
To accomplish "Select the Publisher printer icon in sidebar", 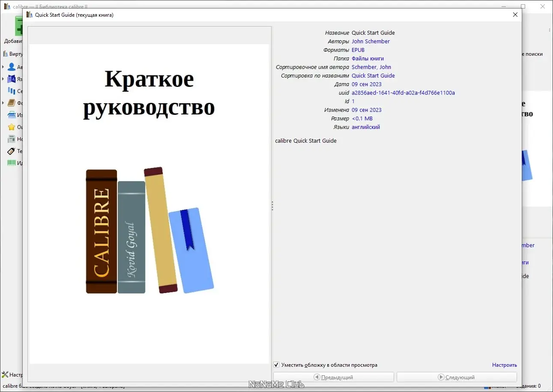I will (x=12, y=115).
